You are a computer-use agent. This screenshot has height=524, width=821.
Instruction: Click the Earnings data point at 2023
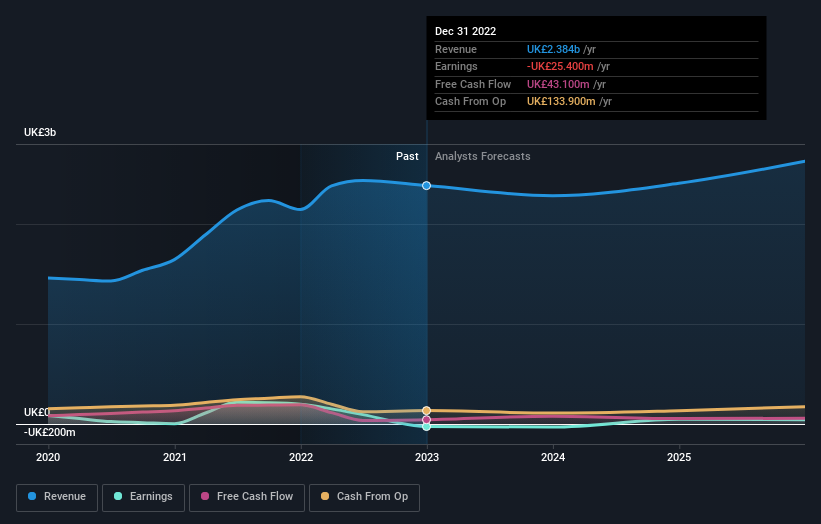pyautogui.click(x=427, y=427)
